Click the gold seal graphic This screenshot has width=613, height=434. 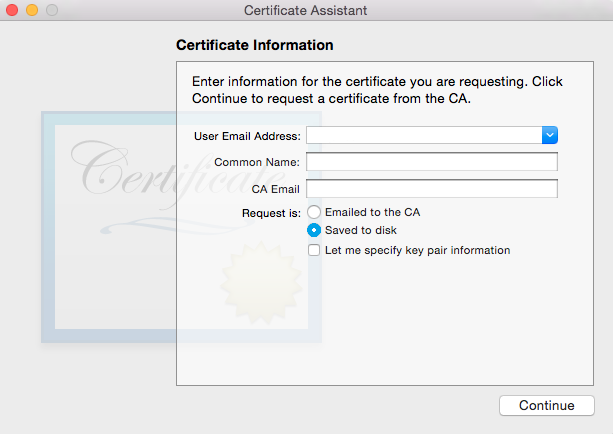point(261,282)
